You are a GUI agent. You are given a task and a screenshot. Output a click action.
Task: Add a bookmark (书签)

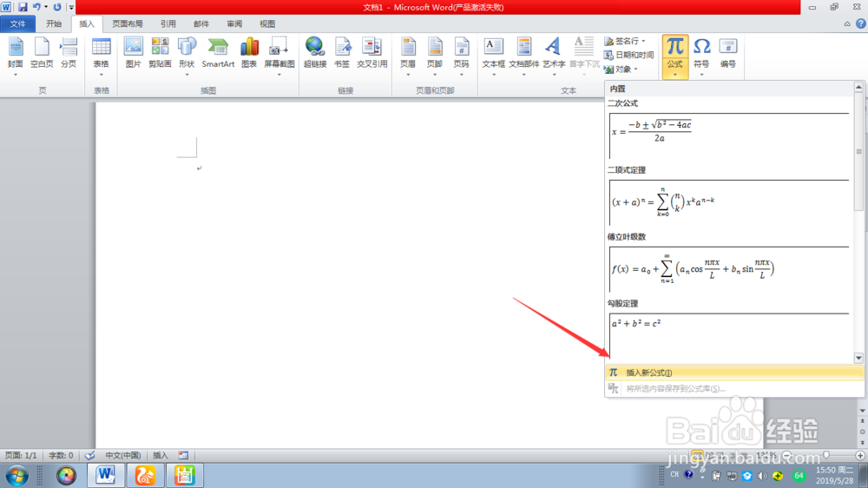[x=342, y=53]
